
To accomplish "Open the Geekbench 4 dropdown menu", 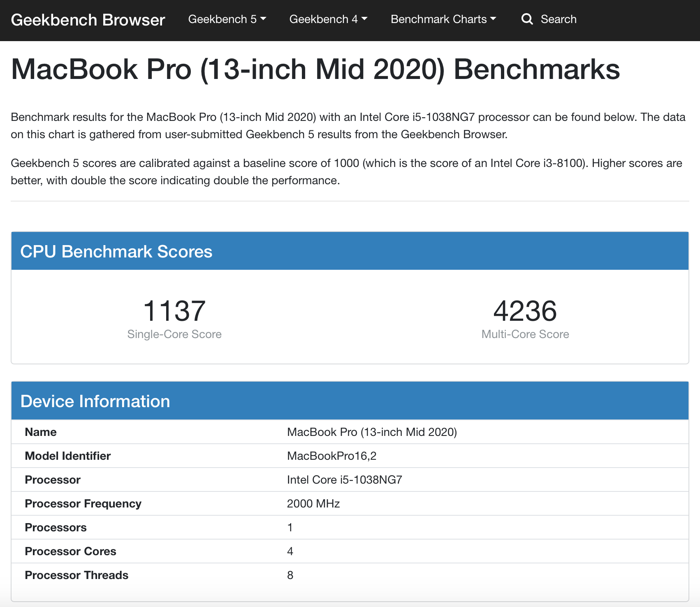I will pos(328,19).
